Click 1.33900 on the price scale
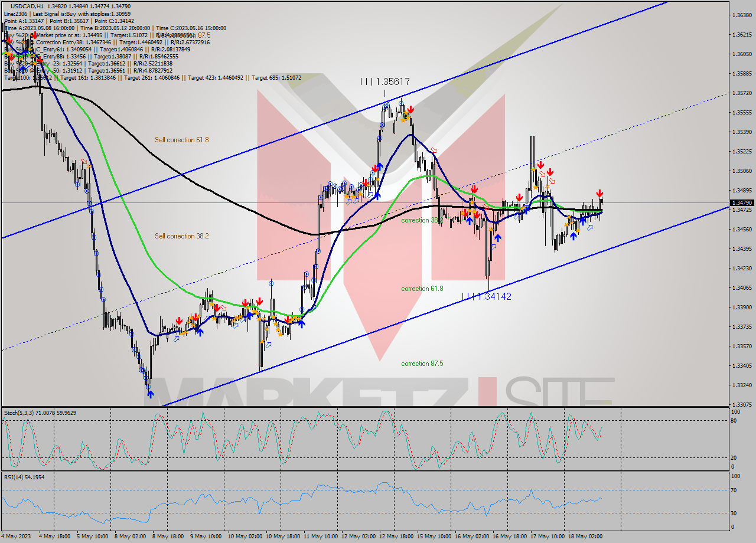The width and height of the screenshot is (756, 543). 742,307
